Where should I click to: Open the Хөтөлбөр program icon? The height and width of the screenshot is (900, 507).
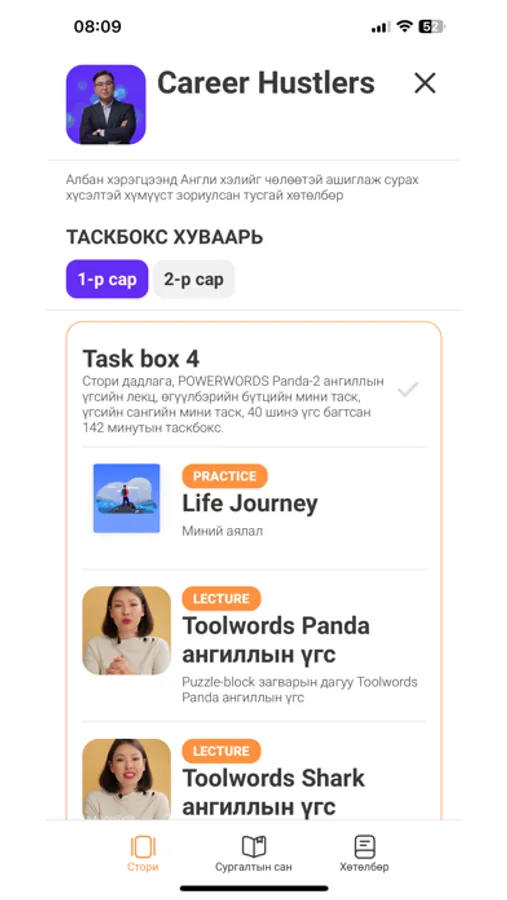pos(364,847)
